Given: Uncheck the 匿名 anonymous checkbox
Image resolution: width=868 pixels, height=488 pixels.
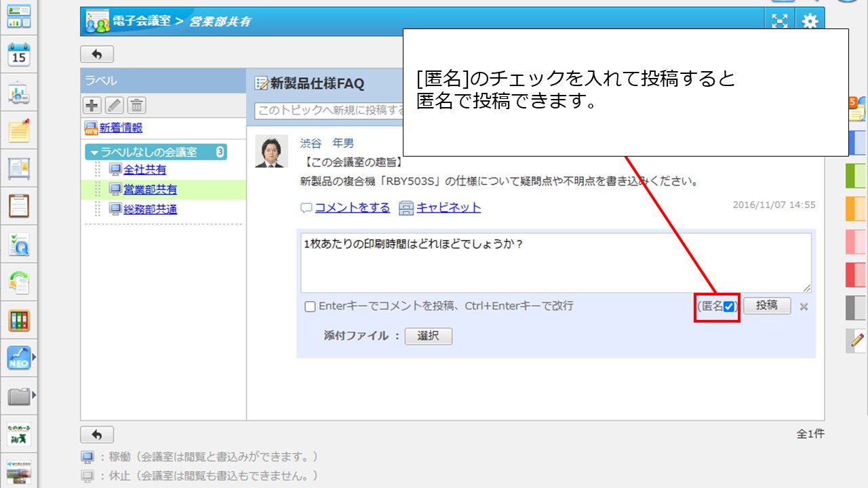Looking at the screenshot, I should point(729,306).
